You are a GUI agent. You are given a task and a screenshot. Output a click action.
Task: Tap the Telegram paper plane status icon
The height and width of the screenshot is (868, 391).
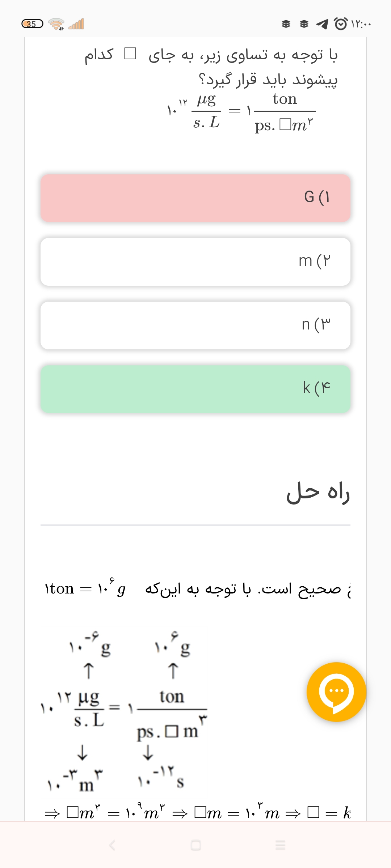coord(322,24)
